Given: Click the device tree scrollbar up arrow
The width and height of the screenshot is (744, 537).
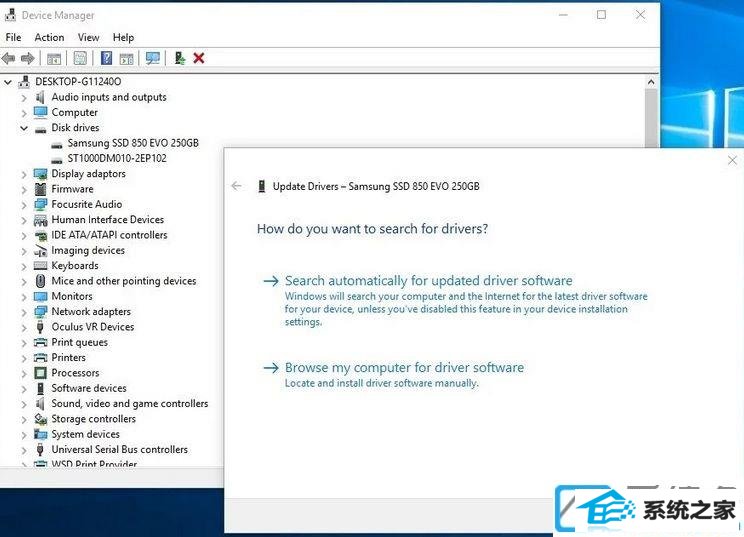Looking at the screenshot, I should click(651, 82).
